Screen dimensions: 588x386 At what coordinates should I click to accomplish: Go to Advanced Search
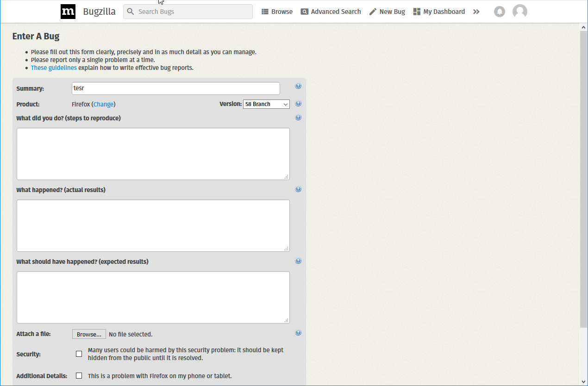331,12
